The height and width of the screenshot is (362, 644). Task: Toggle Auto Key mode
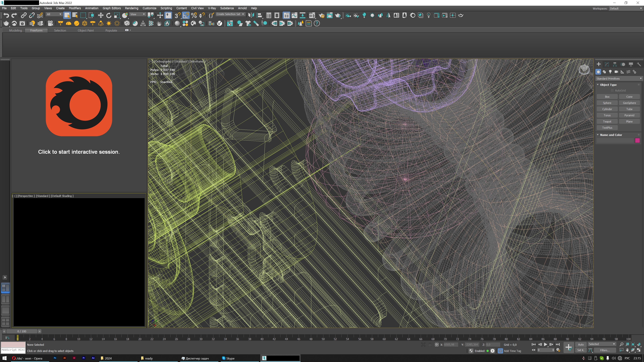(581, 345)
